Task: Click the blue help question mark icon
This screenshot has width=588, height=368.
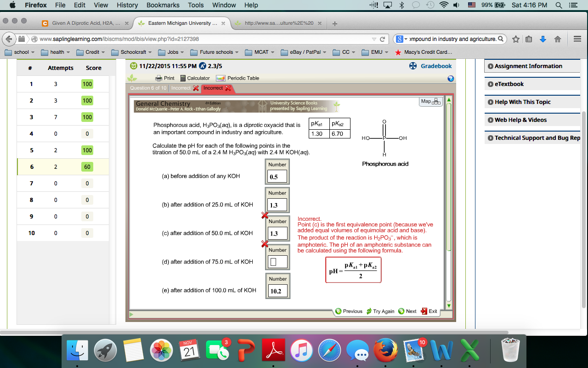Action: coord(451,79)
